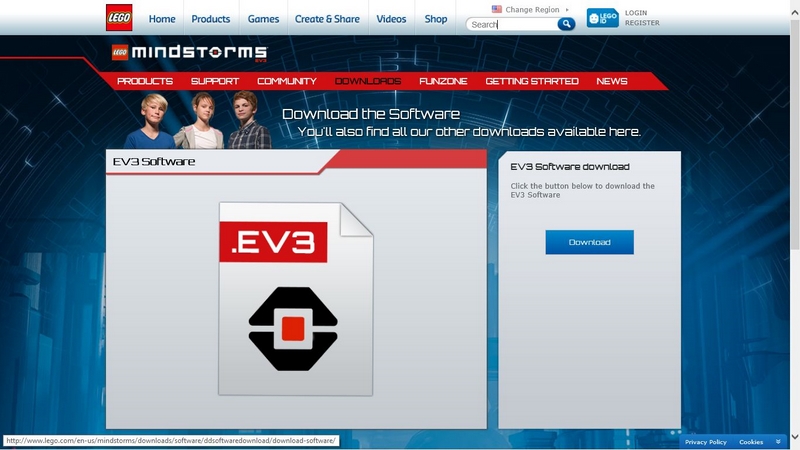The image size is (800, 450).
Task: Open the Cookies link
Action: [x=751, y=442]
